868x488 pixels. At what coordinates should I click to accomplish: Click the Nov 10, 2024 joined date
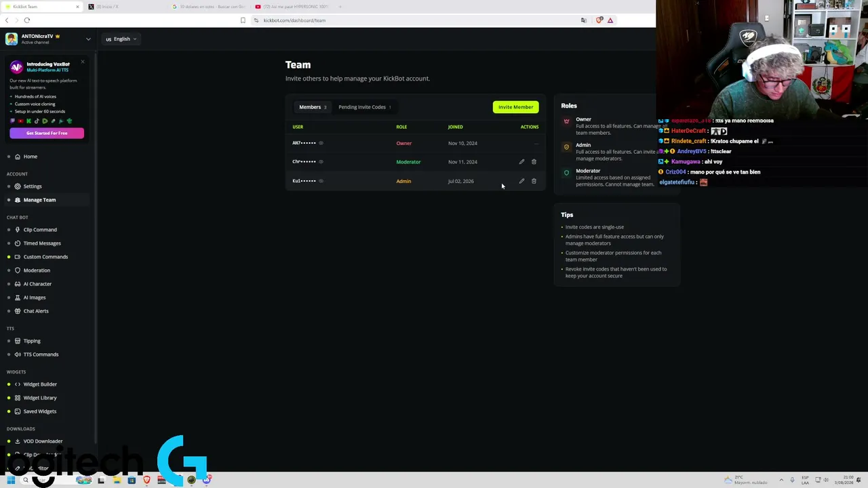tap(462, 143)
